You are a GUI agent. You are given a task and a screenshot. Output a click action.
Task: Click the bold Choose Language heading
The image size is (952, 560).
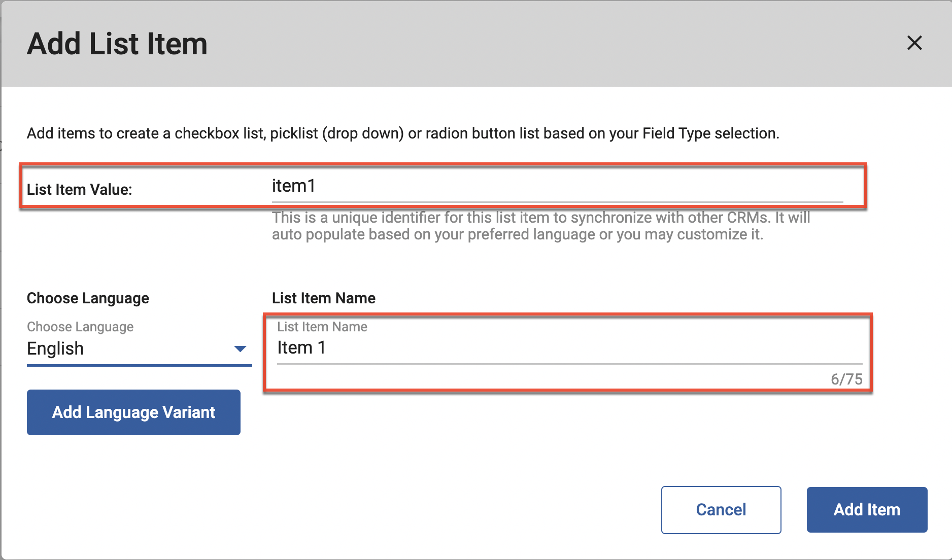tap(88, 298)
